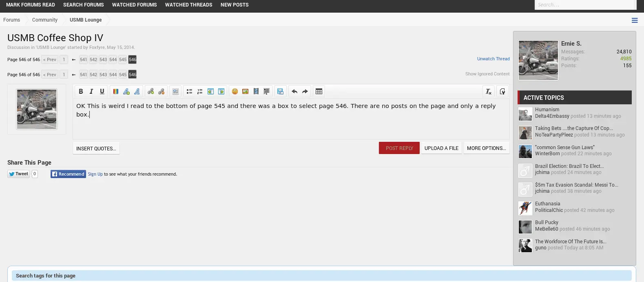Open the Insert special block menu

click(267, 91)
